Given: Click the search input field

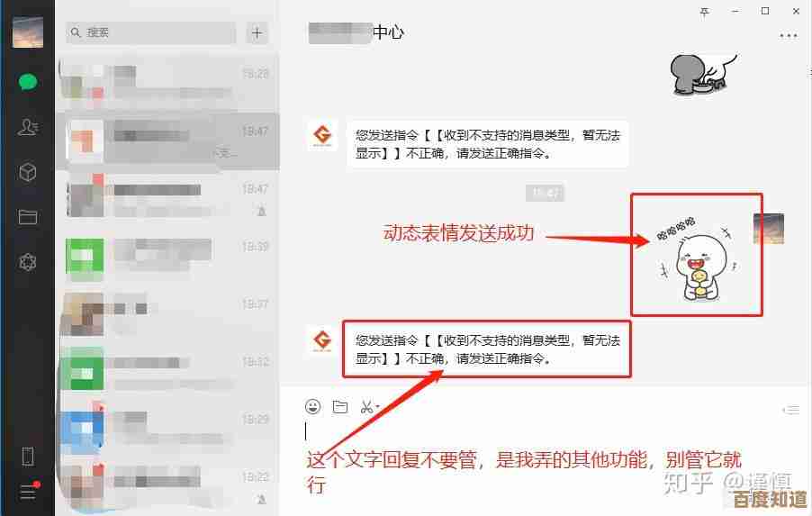Looking at the screenshot, I should [150, 32].
